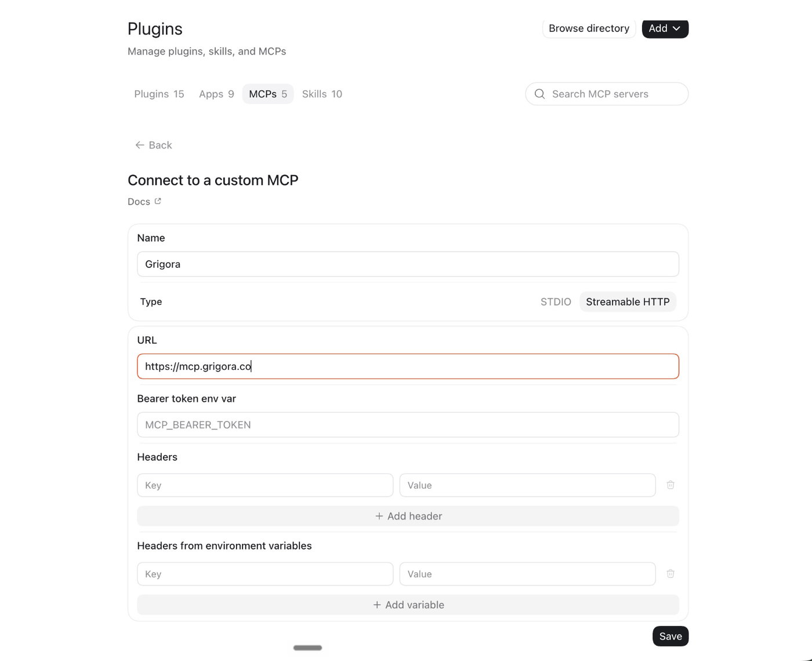Click the search magnifier icon
Screen dimensions: 812x661
pyautogui.click(x=539, y=94)
